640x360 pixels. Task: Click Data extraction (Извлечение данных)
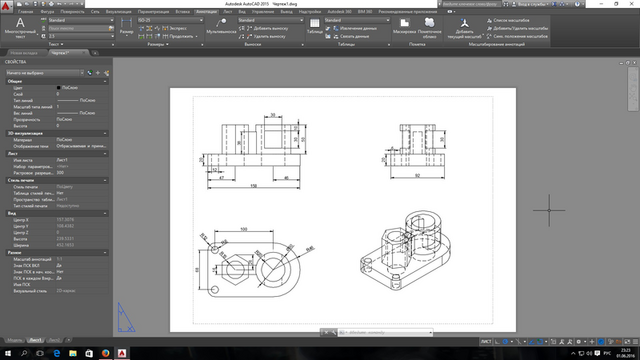click(x=355, y=28)
